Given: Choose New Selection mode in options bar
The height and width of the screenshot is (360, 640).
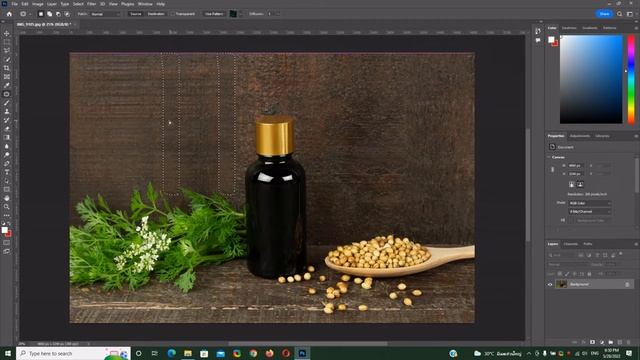Looking at the screenshot, I should (x=41, y=14).
